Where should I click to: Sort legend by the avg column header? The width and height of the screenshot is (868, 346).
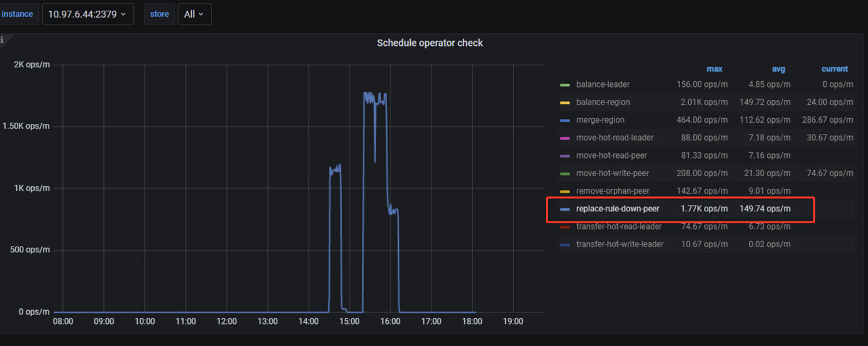tap(779, 69)
